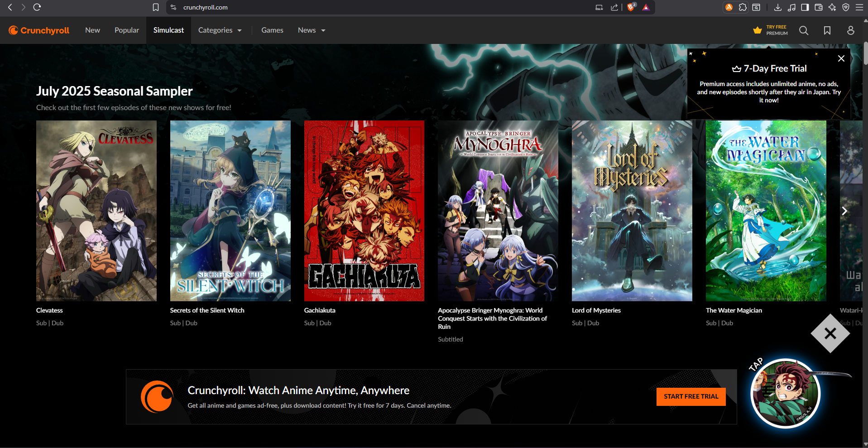Click the Crunchyroll logo
This screenshot has width=868, height=448.
click(39, 30)
